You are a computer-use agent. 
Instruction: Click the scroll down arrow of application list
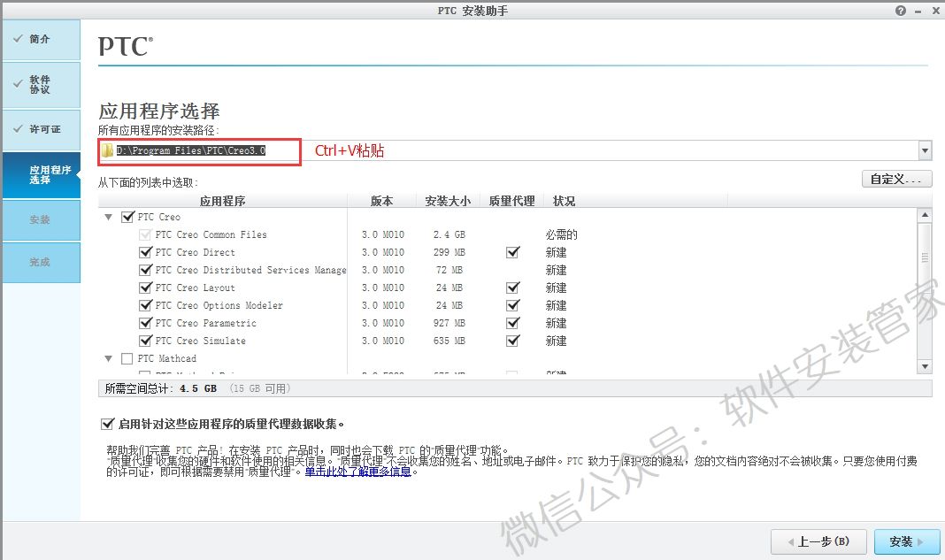tap(925, 365)
